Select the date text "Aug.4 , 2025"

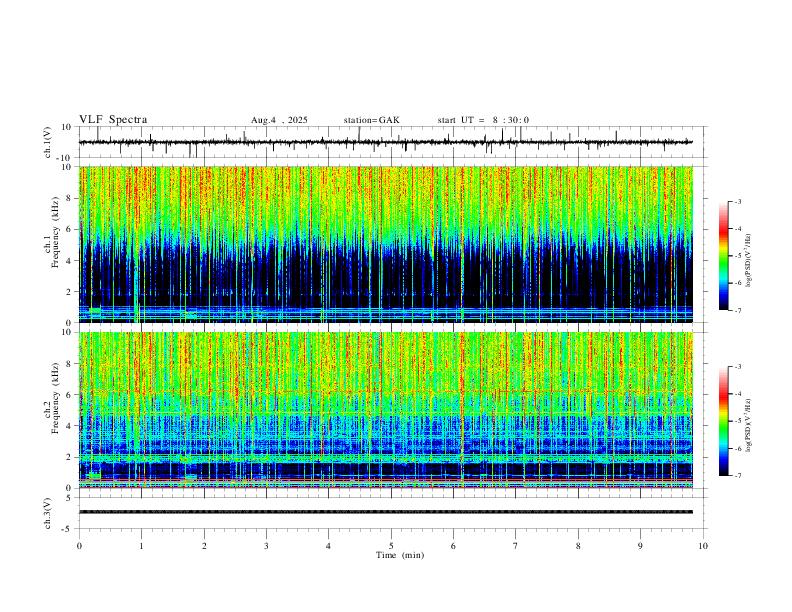coord(279,120)
